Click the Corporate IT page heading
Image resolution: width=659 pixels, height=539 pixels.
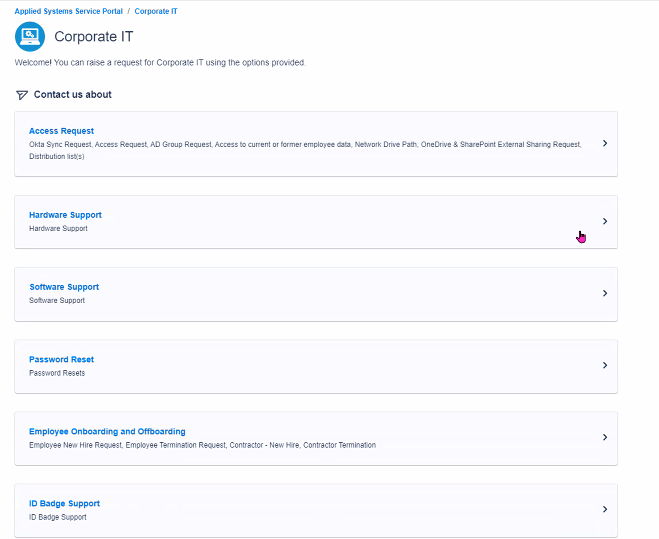point(94,37)
